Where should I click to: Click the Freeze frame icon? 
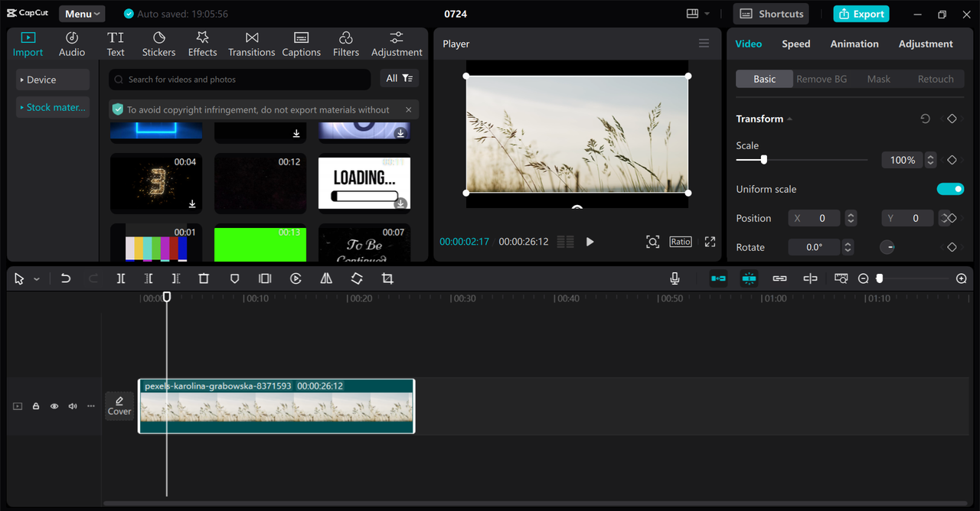[265, 279]
